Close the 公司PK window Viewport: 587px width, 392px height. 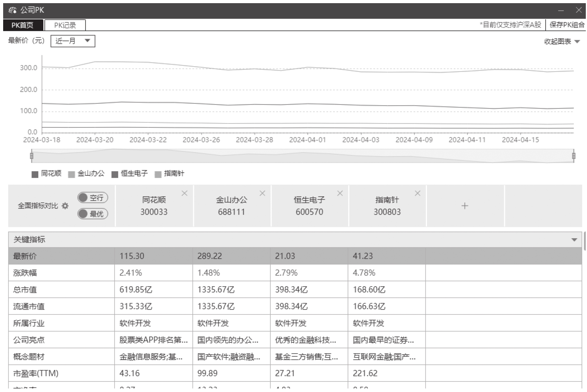[x=578, y=10]
